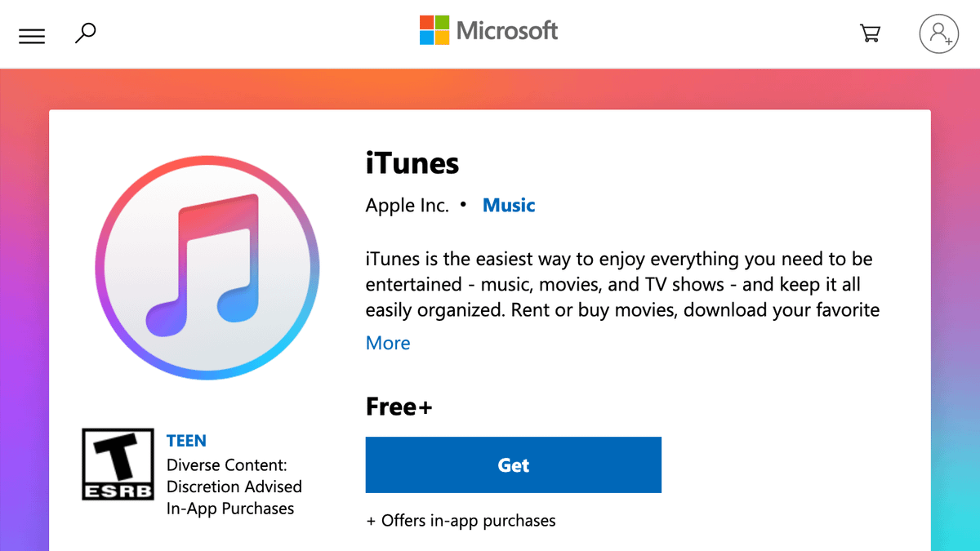Open the hamburger navigation menu

click(32, 36)
